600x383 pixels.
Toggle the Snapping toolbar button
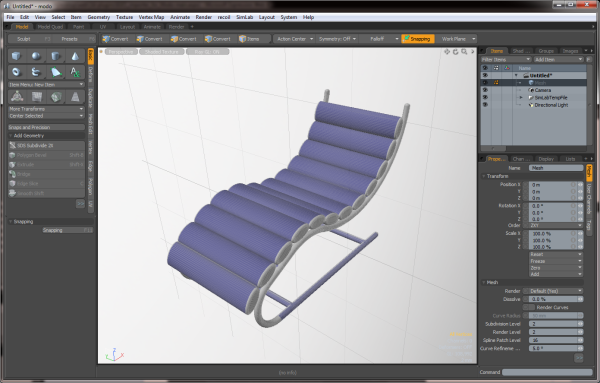click(x=418, y=39)
